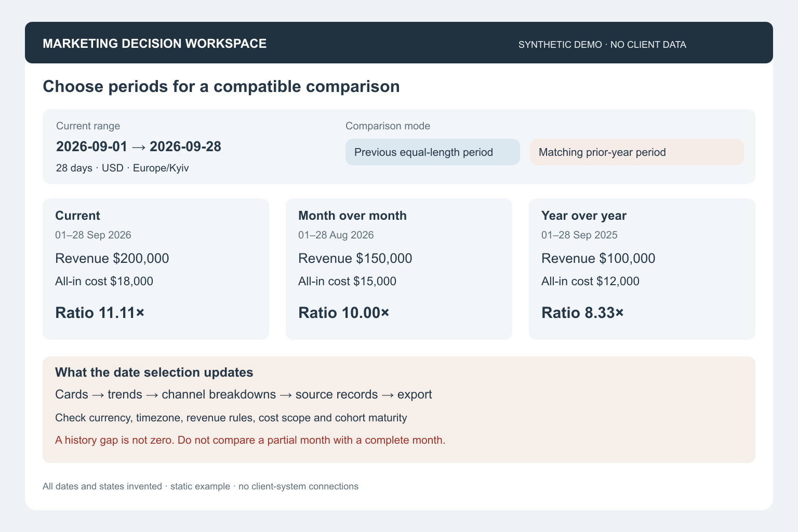
Task: Click 'What the date selection updates' heading
Action: tap(154, 373)
